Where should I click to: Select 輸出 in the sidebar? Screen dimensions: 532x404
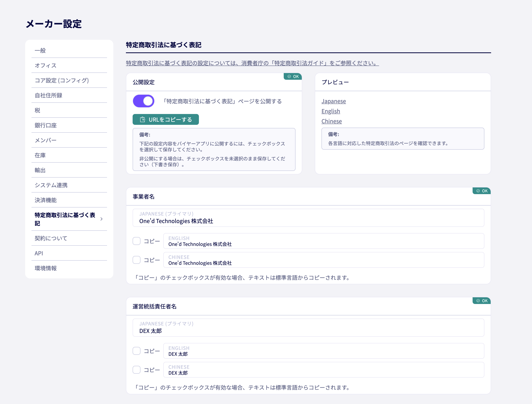[69, 170]
